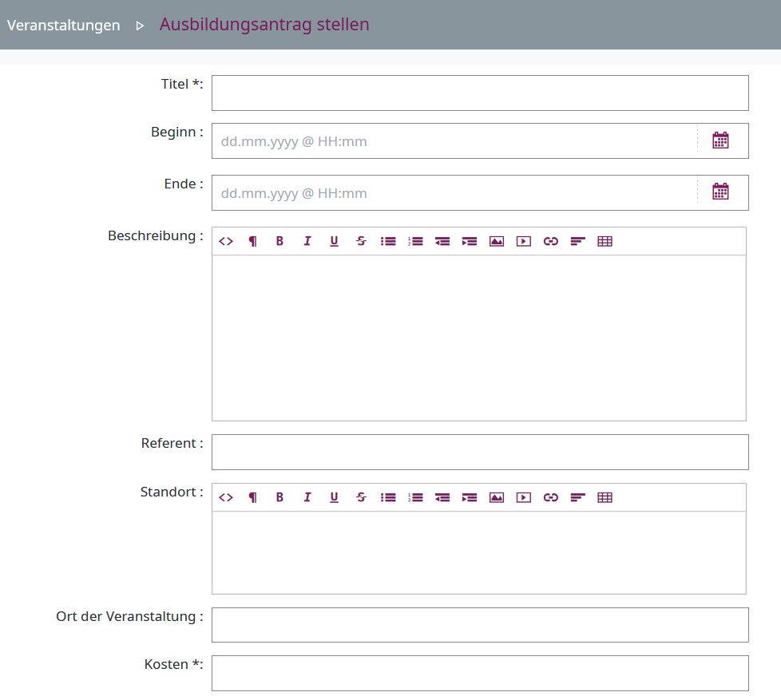Image resolution: width=781 pixels, height=700 pixels.
Task: Click the Ausbildungsantrag stellen heading
Action: [264, 24]
